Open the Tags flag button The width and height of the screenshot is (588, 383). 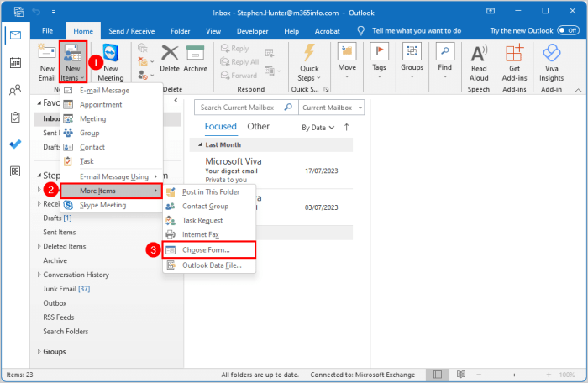coord(379,60)
